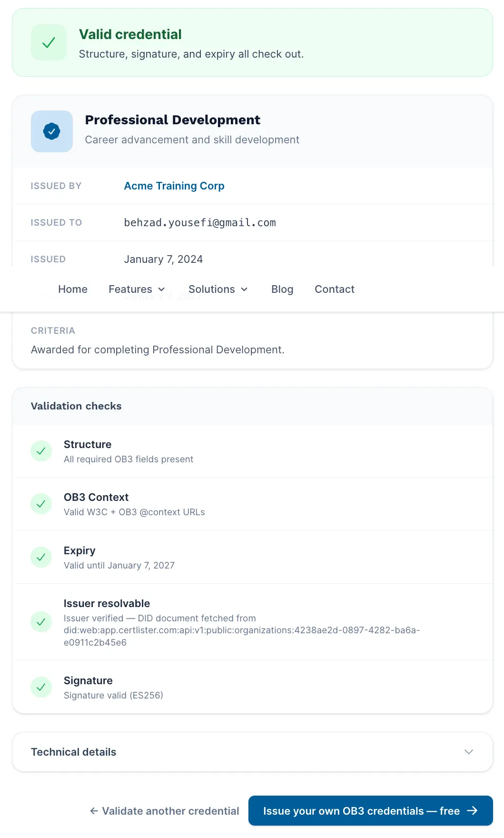Click Issue your own OB3 credentials button
Image resolution: width=504 pixels, height=838 pixels.
click(x=371, y=811)
